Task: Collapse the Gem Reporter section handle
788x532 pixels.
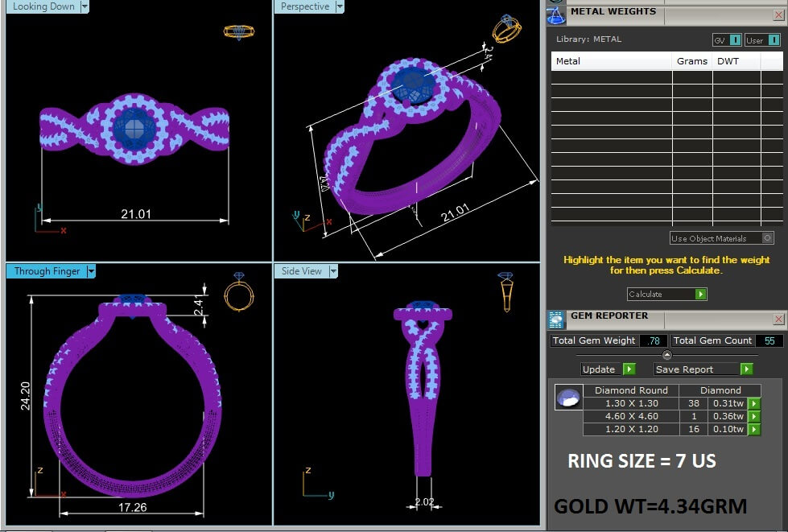Action: (666, 355)
